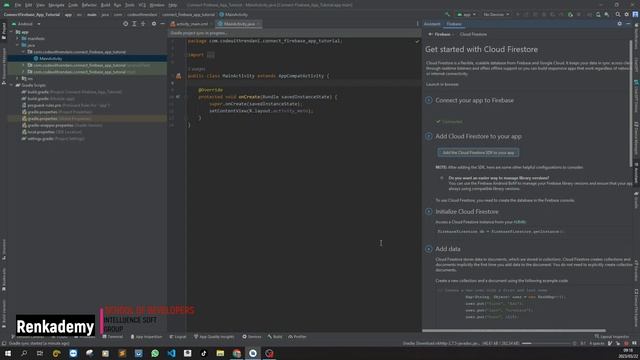Image resolution: width=640 pixels, height=360 pixels.
Task: Click Collapse All icon in Project panel
Action: [143, 24]
